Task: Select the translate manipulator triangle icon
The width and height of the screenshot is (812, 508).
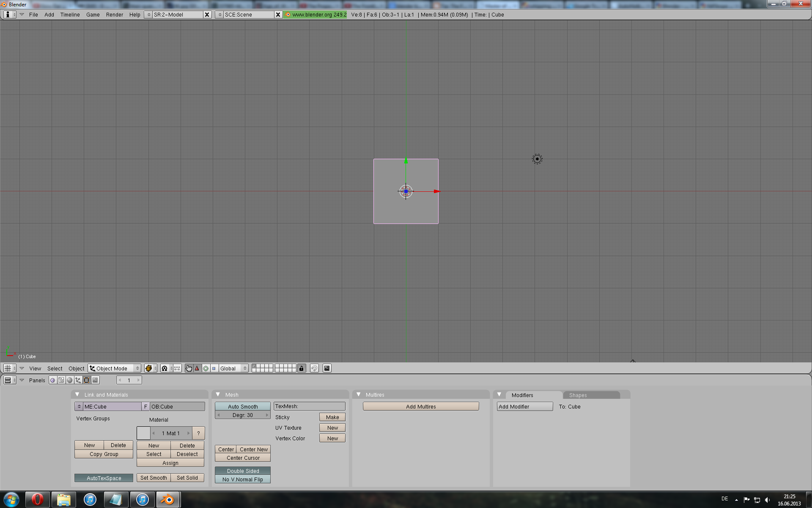Action: coord(197,368)
